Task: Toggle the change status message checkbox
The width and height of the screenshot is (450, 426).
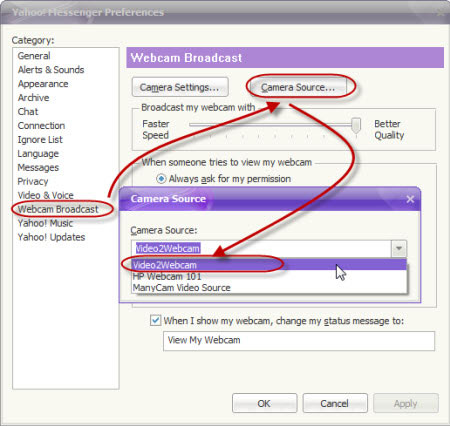Action: (x=155, y=320)
